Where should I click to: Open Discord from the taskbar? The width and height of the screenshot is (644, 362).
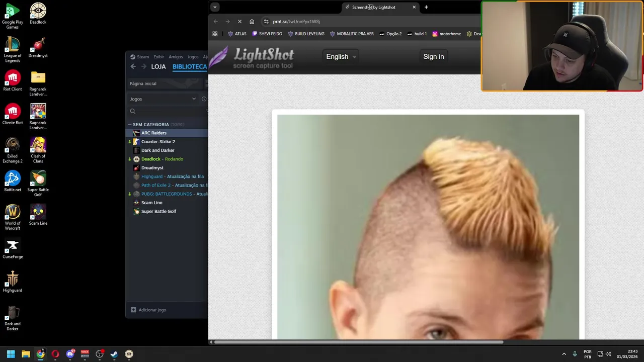pyautogui.click(x=70, y=354)
